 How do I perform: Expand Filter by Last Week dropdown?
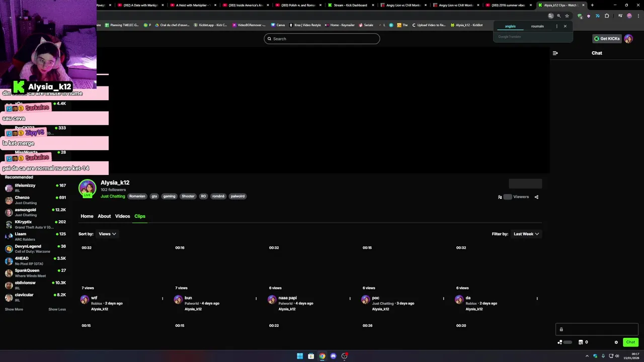coord(526,234)
